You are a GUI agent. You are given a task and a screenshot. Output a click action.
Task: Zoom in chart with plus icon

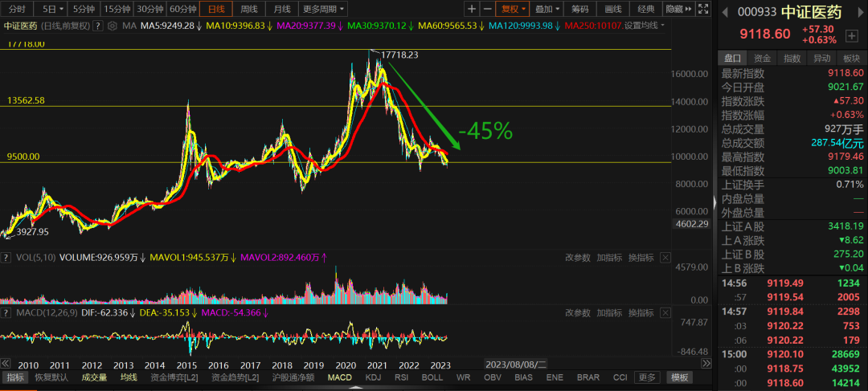coord(471,9)
